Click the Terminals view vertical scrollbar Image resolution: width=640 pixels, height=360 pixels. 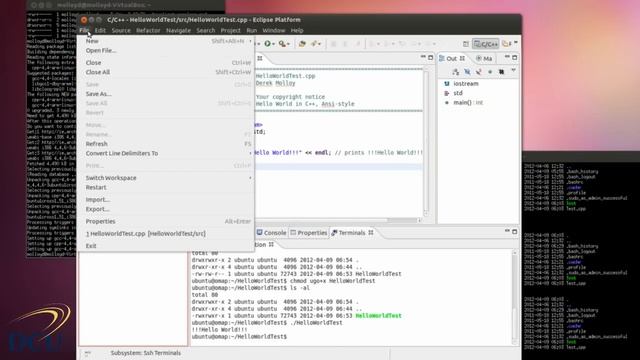click(x=515, y=297)
